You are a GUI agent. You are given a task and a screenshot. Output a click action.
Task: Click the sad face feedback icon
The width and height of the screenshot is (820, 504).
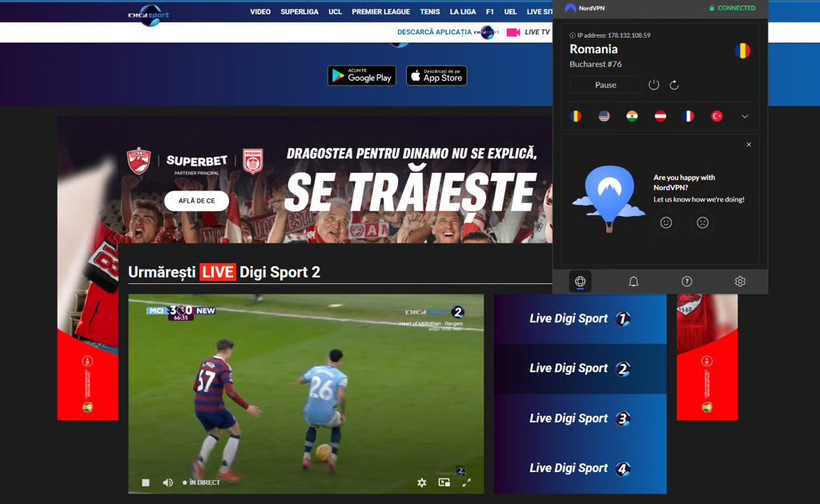(702, 222)
